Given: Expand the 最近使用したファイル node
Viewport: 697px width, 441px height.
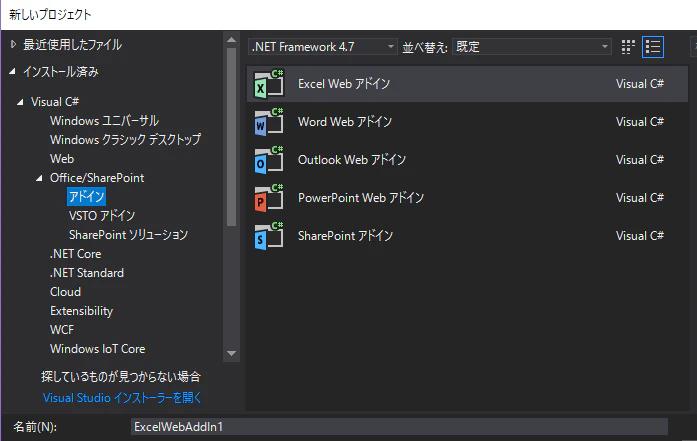Looking at the screenshot, I should tap(13, 44).
